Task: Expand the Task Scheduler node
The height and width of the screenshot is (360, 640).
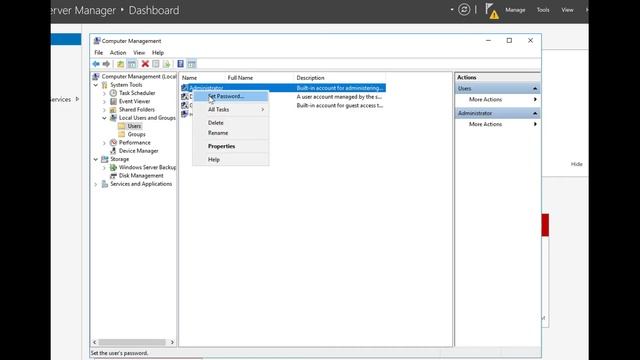Action: tap(104, 93)
